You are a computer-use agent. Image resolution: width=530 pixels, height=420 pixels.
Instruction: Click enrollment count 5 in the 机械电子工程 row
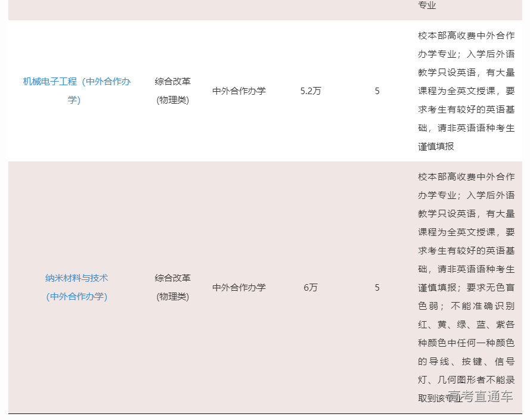tap(377, 91)
